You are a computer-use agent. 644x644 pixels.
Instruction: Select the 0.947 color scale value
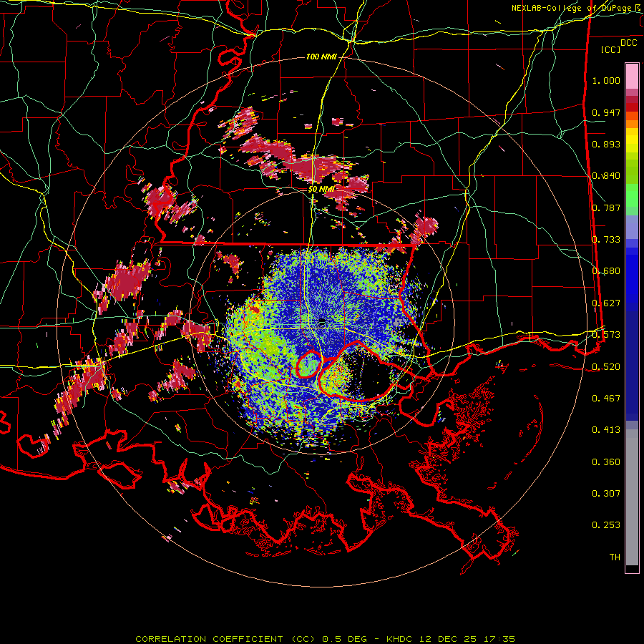pyautogui.click(x=606, y=112)
